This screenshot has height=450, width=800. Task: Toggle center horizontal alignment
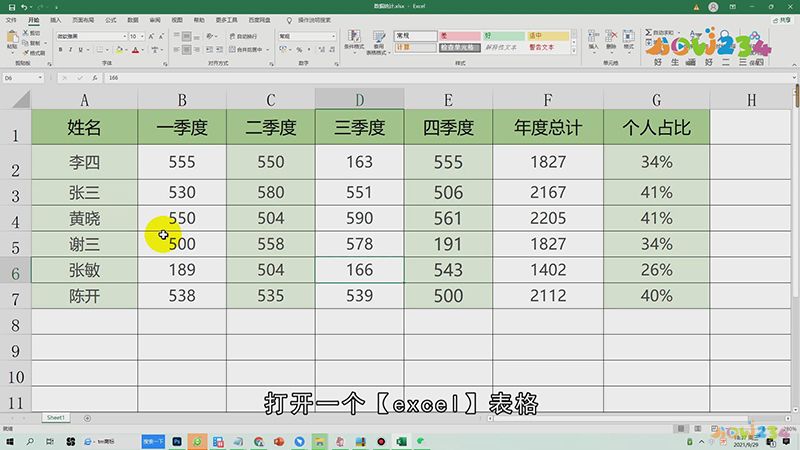[x=186, y=49]
